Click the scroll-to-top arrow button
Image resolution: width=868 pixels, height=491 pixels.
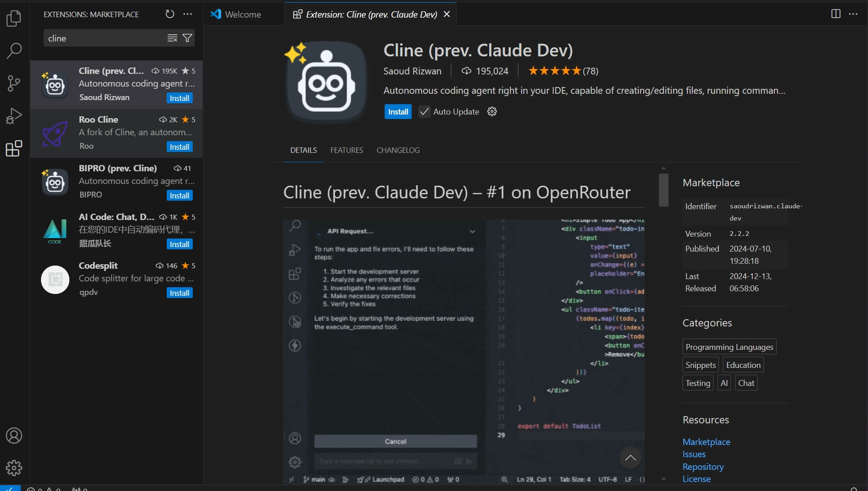pos(630,458)
